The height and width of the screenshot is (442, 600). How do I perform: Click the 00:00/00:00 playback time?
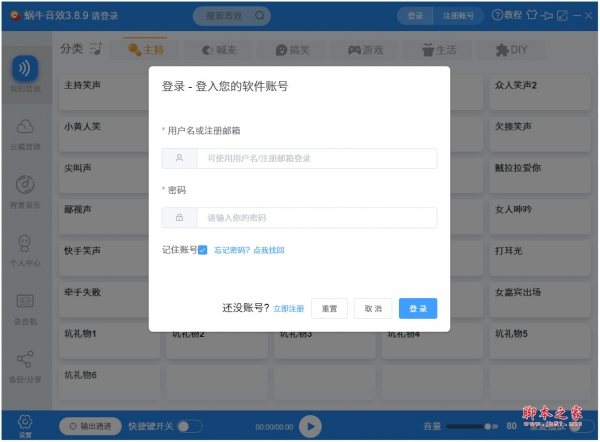[x=274, y=427]
